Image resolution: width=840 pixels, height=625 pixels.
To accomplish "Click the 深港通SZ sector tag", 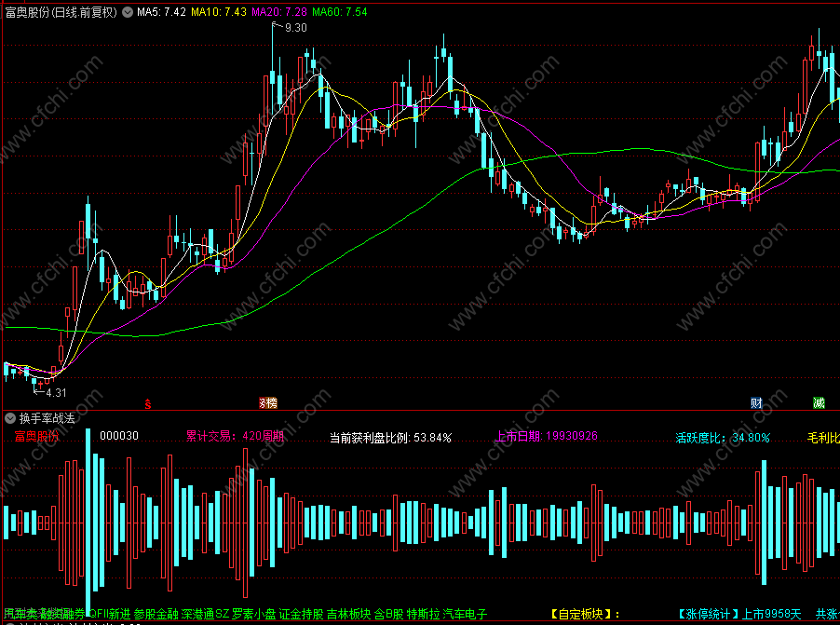I will (x=205, y=614).
